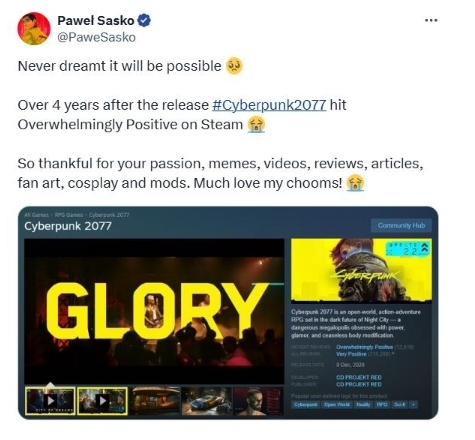
Task: Open the CD PROJEKT RED developer link
Action: [359, 377]
